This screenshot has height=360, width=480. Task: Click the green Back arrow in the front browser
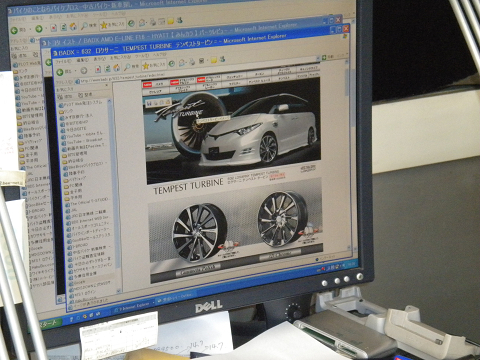60,72
